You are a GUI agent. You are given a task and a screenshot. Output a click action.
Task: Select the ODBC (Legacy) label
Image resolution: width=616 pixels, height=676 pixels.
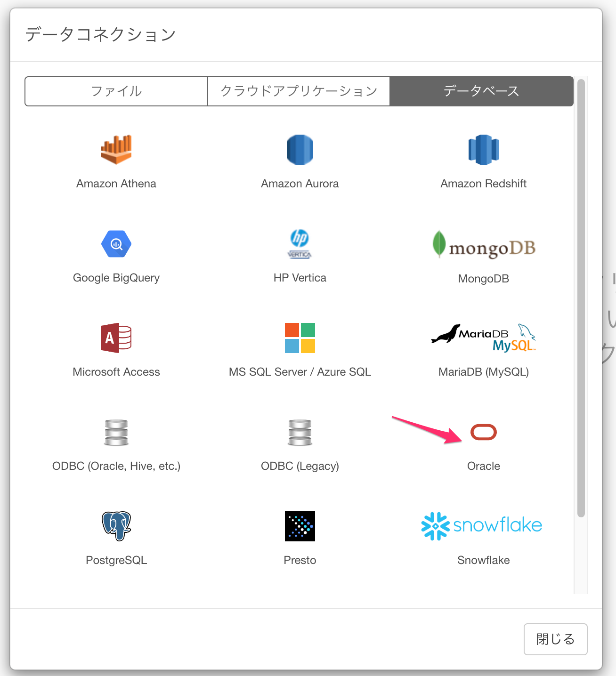[300, 466]
